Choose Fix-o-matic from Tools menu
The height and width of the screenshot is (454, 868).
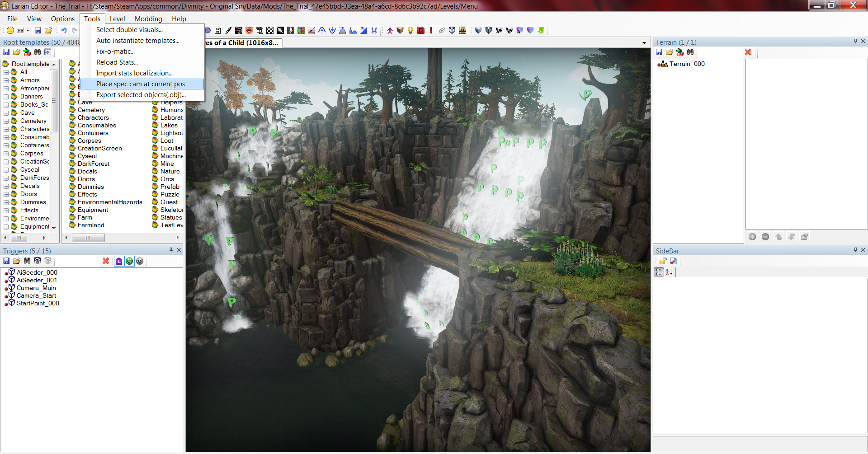tap(142, 51)
